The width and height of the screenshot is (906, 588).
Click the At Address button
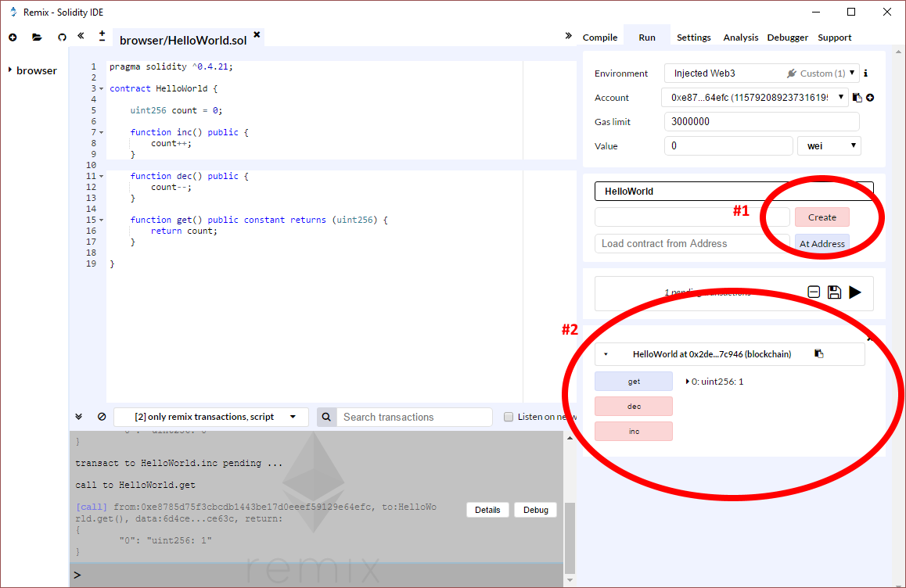tap(822, 244)
